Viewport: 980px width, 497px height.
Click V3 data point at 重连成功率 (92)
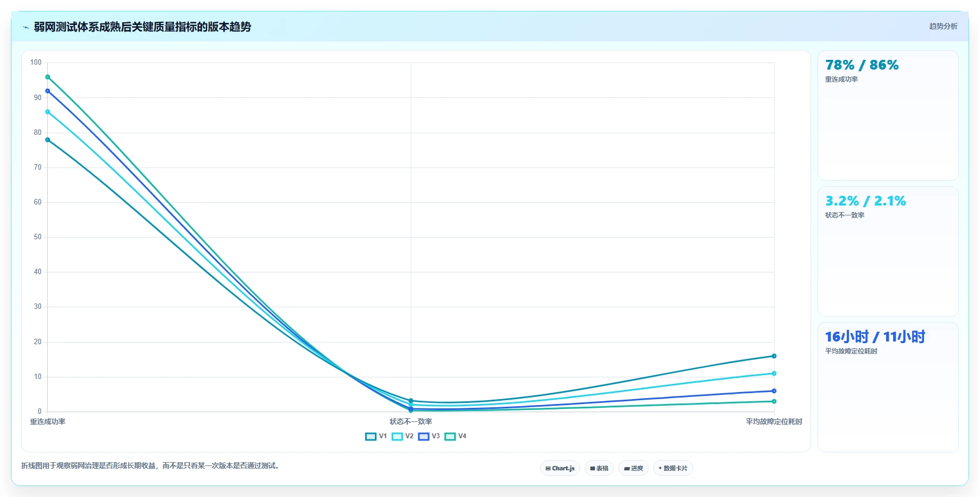(48, 91)
